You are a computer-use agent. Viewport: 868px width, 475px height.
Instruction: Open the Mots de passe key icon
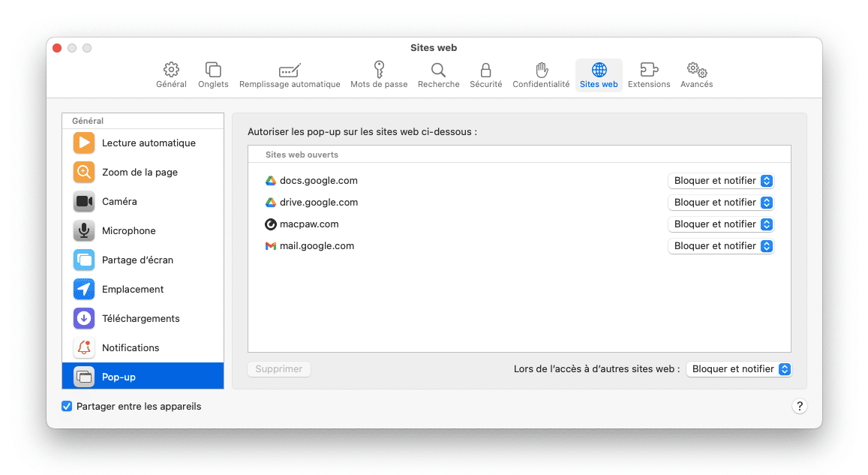379,70
